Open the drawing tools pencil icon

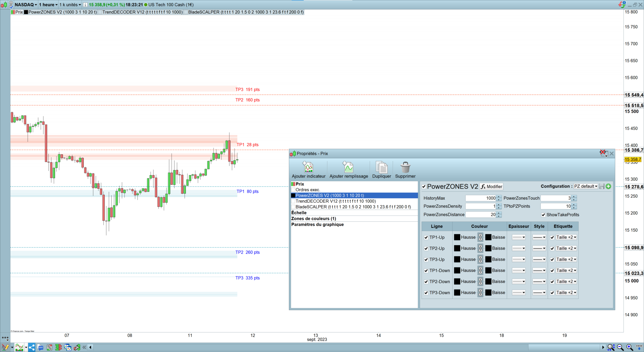pos(5,347)
